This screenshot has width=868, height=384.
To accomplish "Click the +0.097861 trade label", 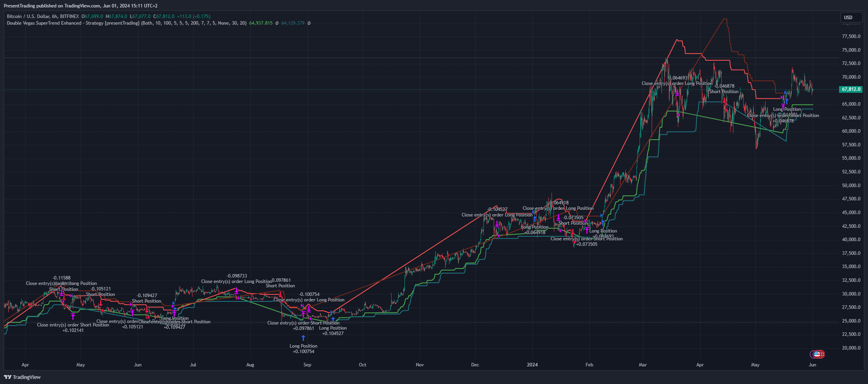I will (x=304, y=328).
